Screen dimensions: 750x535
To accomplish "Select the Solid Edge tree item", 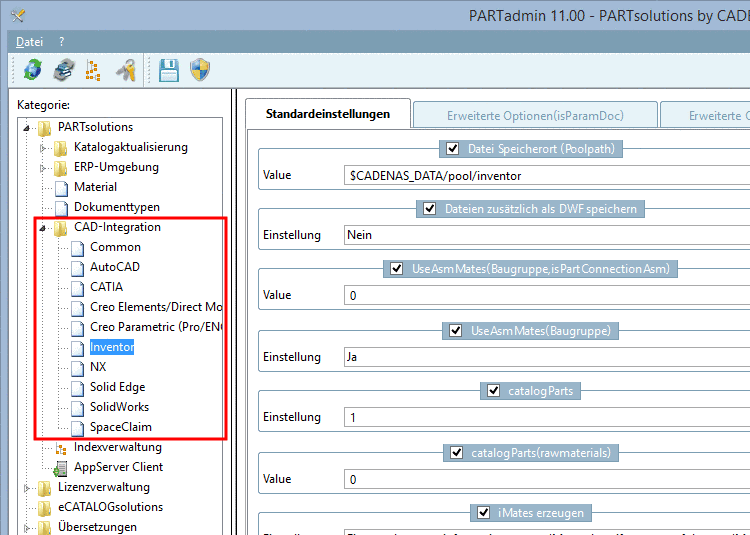I will (x=118, y=387).
